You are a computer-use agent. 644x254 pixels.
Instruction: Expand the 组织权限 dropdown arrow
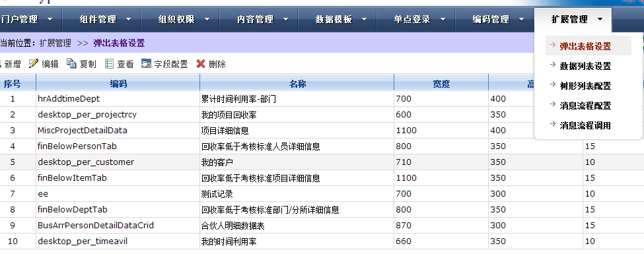[207, 19]
